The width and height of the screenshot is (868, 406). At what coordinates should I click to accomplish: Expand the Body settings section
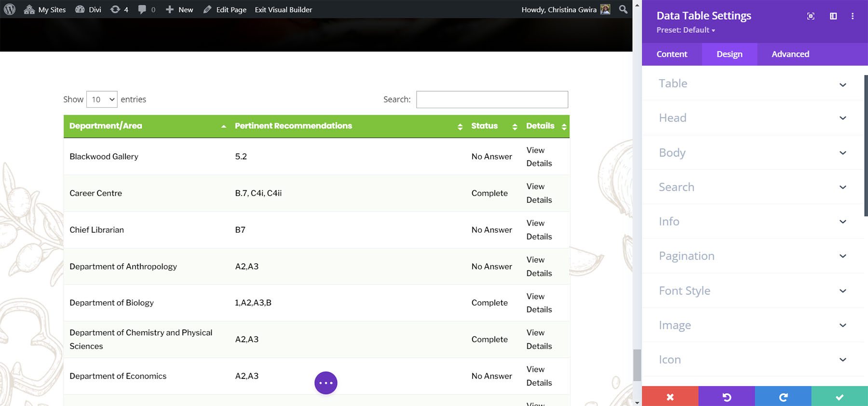point(753,153)
